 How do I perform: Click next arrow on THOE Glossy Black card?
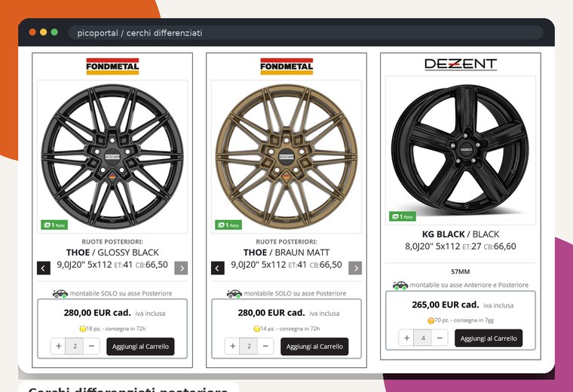tap(181, 268)
